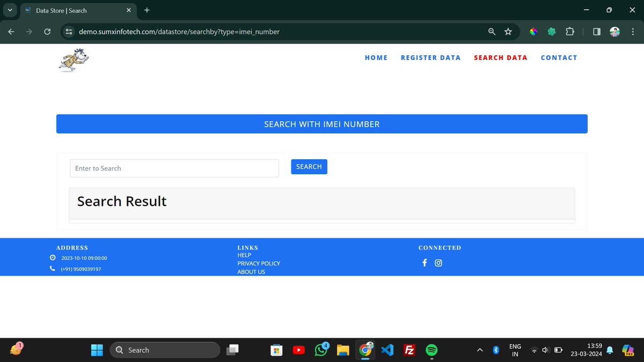Click the blue SEARCH button
Screen dimensions: 644x362
pyautogui.click(x=309, y=167)
